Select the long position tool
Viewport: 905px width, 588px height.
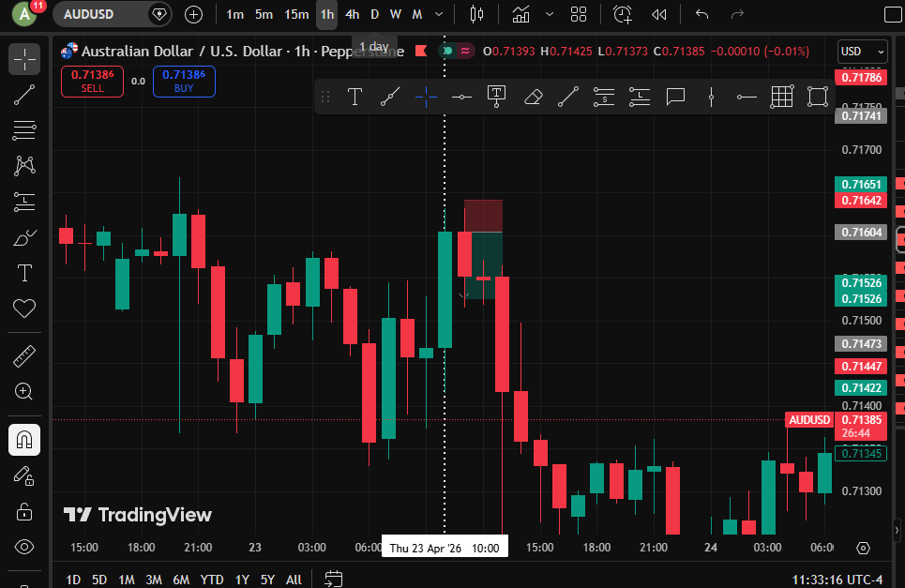coord(640,97)
